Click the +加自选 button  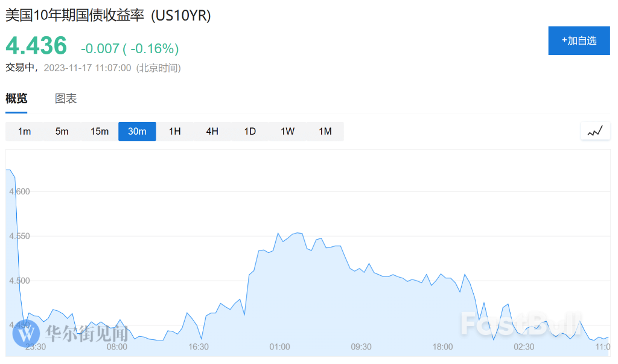579,40
